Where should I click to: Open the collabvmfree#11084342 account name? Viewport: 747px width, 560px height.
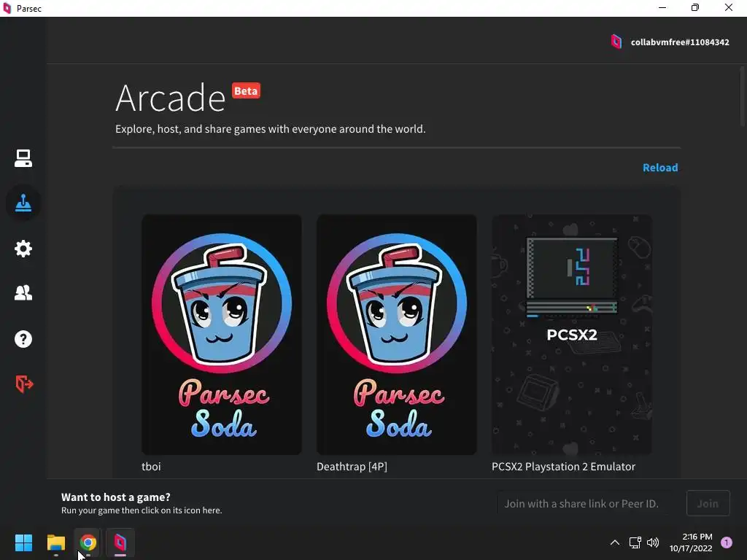pyautogui.click(x=680, y=42)
